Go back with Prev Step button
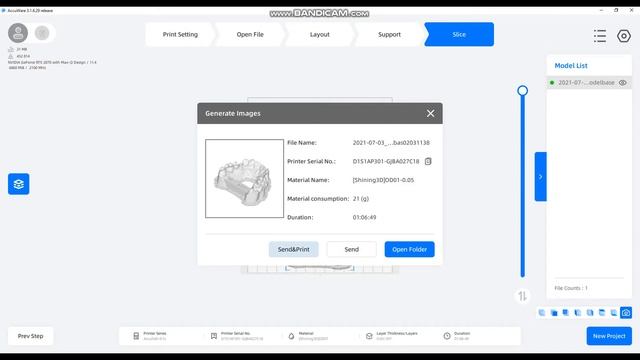Image resolution: width=640 pixels, height=360 pixels. click(x=31, y=336)
